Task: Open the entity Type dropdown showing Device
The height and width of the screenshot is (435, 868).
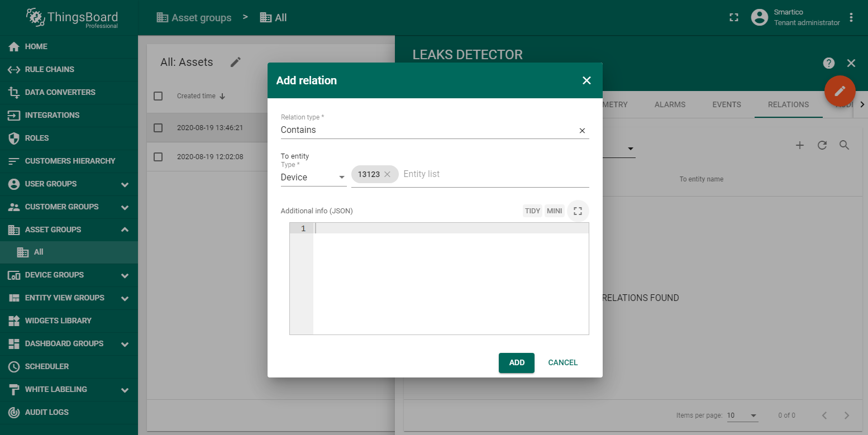Action: click(x=313, y=178)
